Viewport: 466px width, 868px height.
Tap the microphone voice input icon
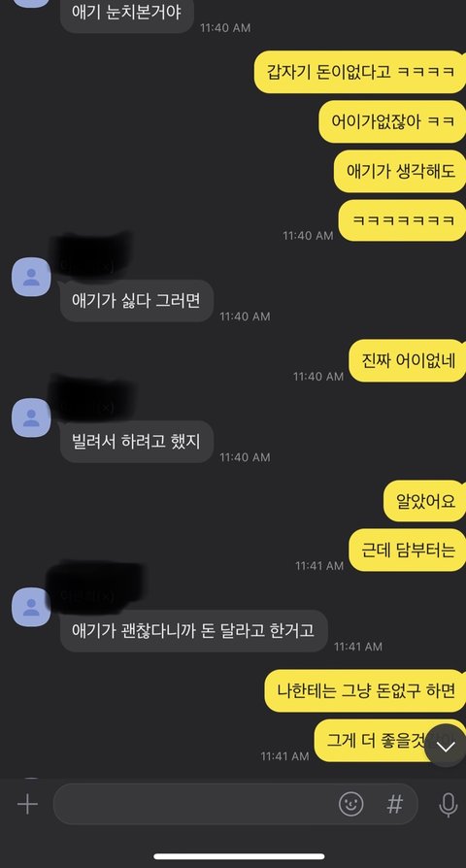[x=449, y=805]
